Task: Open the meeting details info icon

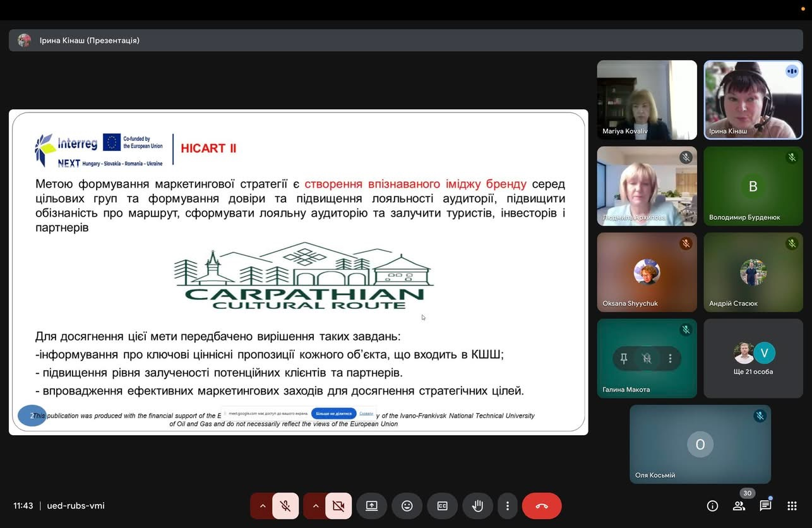Action: click(x=712, y=506)
